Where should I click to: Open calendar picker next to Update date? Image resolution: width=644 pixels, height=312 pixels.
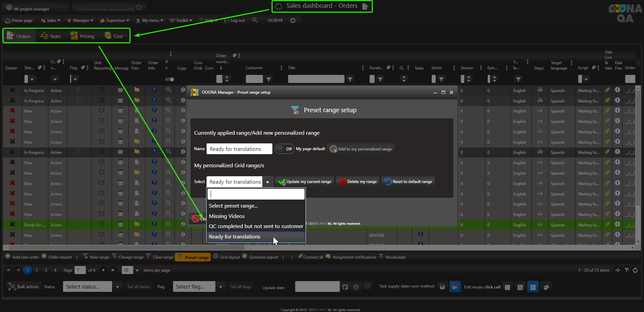pos(345,287)
